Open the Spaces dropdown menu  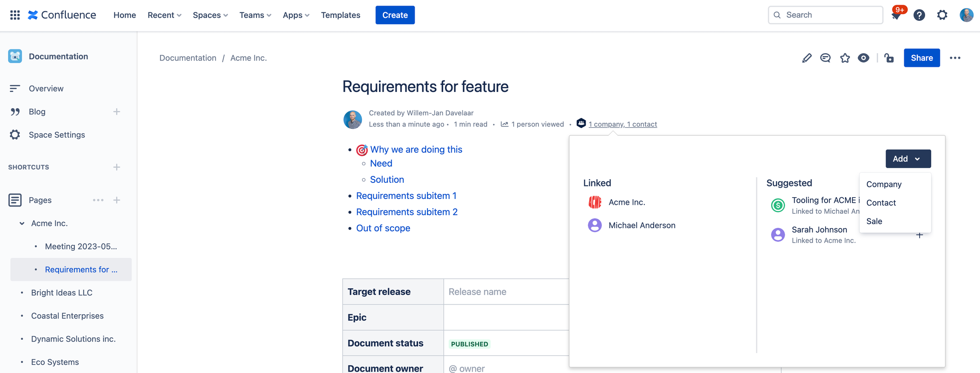(210, 15)
